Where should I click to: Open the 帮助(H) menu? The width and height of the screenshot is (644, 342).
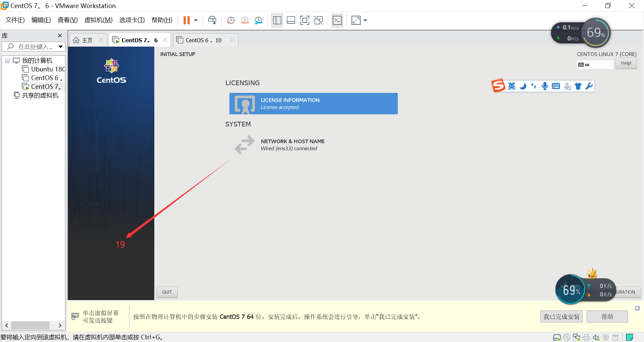162,20
